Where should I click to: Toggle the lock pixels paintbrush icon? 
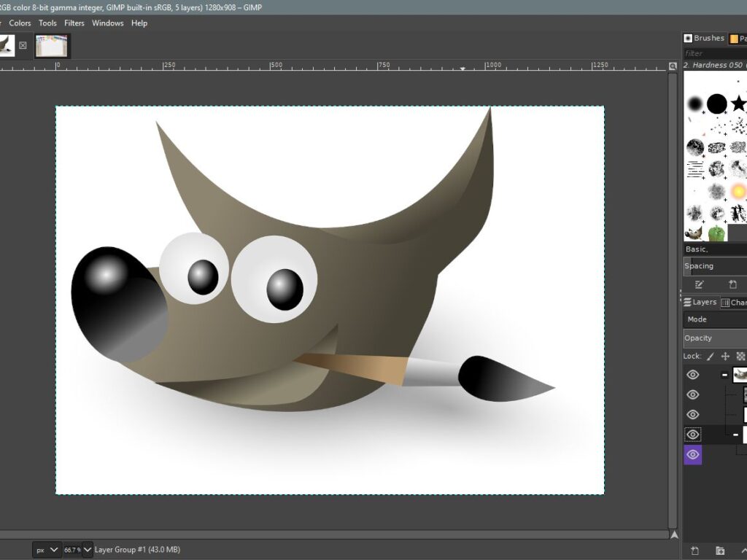711,356
